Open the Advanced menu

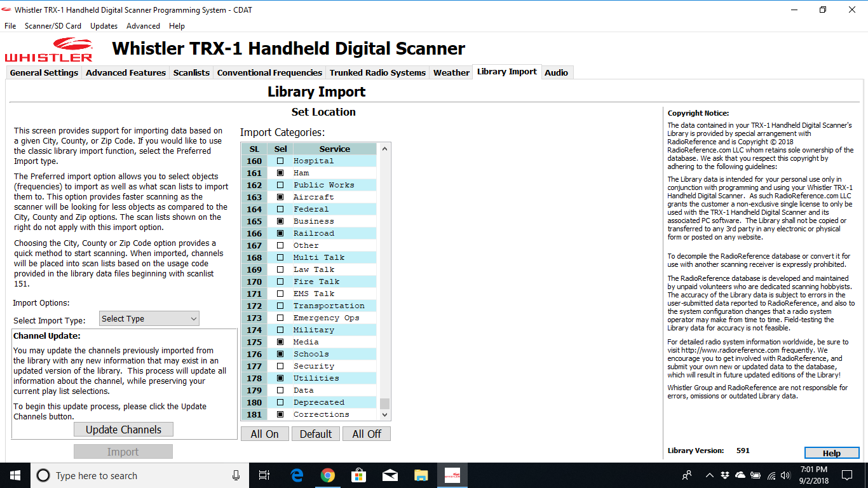click(143, 26)
